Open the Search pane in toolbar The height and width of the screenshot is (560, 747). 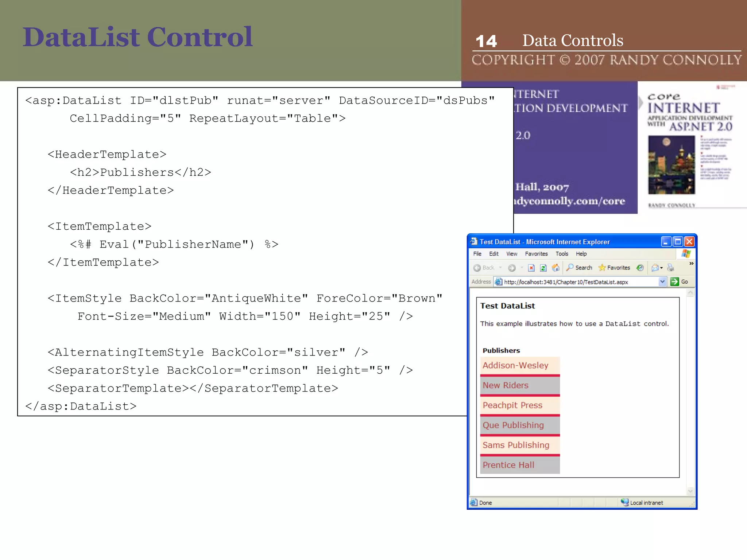pyautogui.click(x=579, y=268)
